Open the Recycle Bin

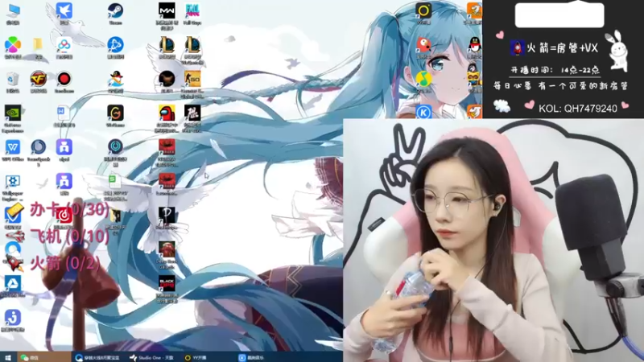tap(13, 79)
